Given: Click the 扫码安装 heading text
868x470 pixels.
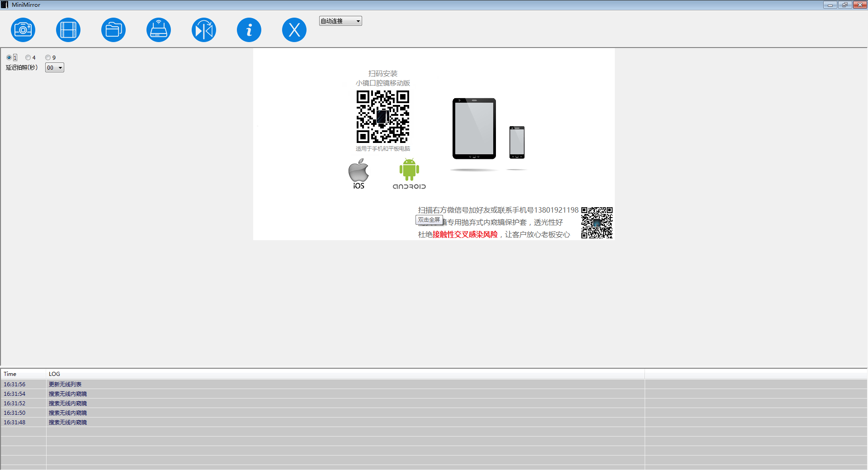Looking at the screenshot, I should (x=383, y=73).
